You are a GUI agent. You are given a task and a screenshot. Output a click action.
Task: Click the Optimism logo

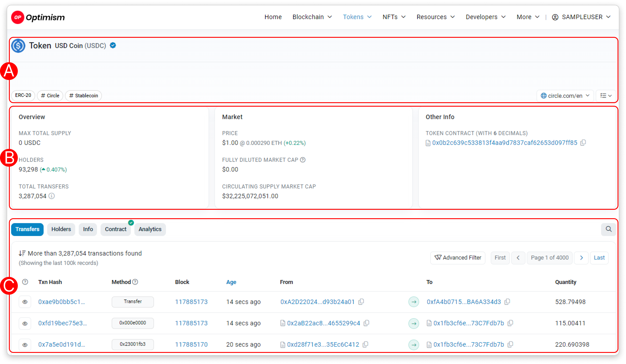tap(38, 17)
